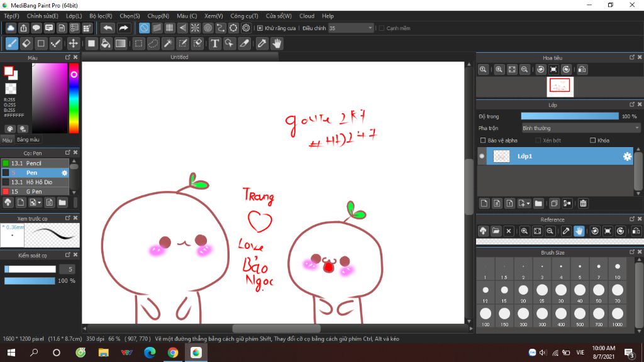Choose brush size 25 preset
Image resolution: width=644 pixels, height=362 pixels.
542,293
